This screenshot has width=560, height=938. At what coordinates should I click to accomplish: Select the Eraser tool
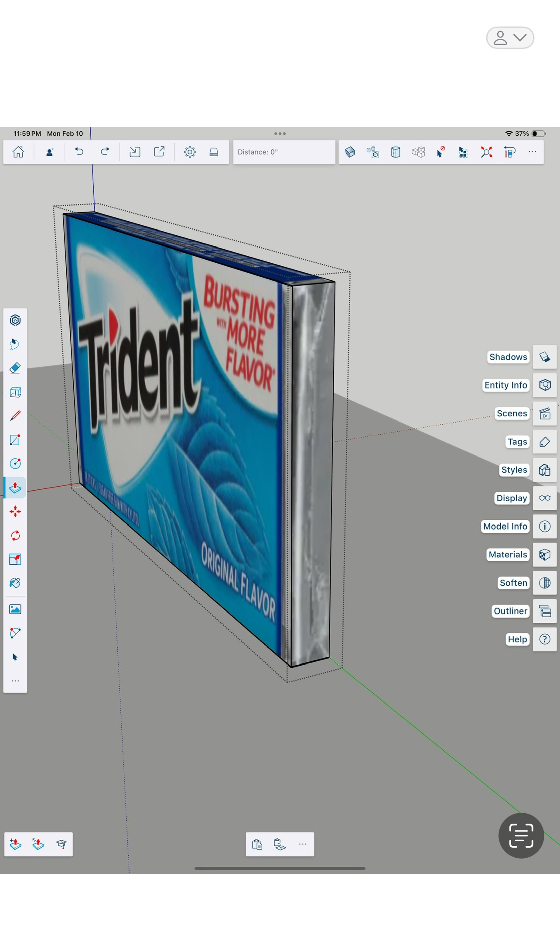pyautogui.click(x=15, y=368)
